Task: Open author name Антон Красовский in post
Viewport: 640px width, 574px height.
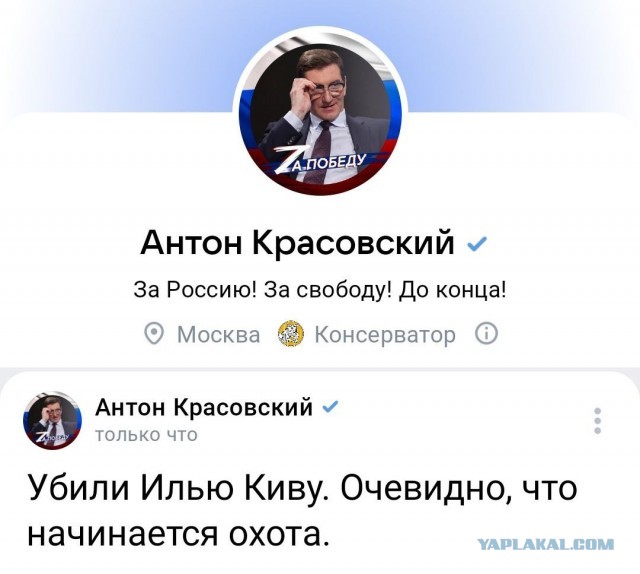Action: 204,407
